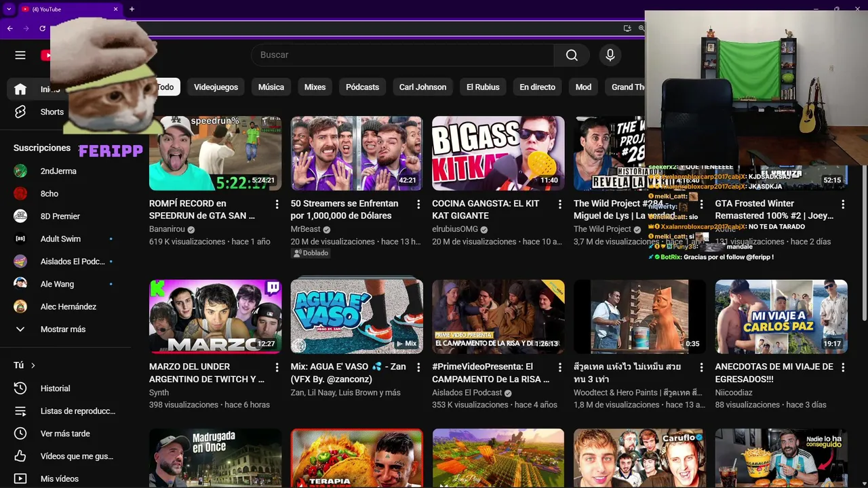Click the browser back arrow
This screenshot has width=868, height=488.
point(9,28)
